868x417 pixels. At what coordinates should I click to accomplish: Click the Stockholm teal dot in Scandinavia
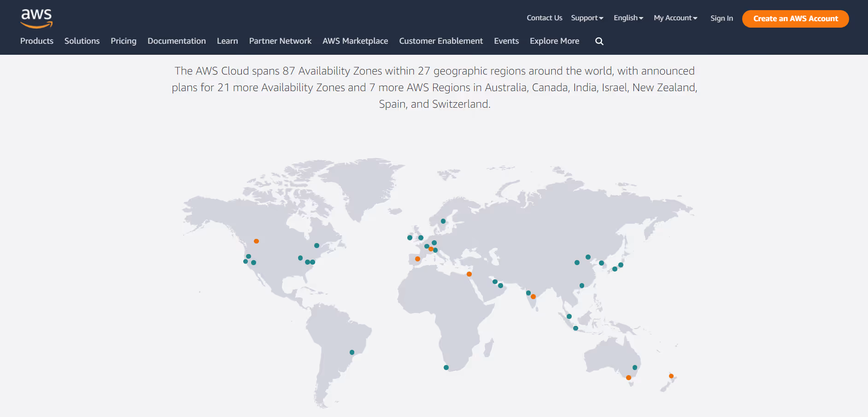443,221
